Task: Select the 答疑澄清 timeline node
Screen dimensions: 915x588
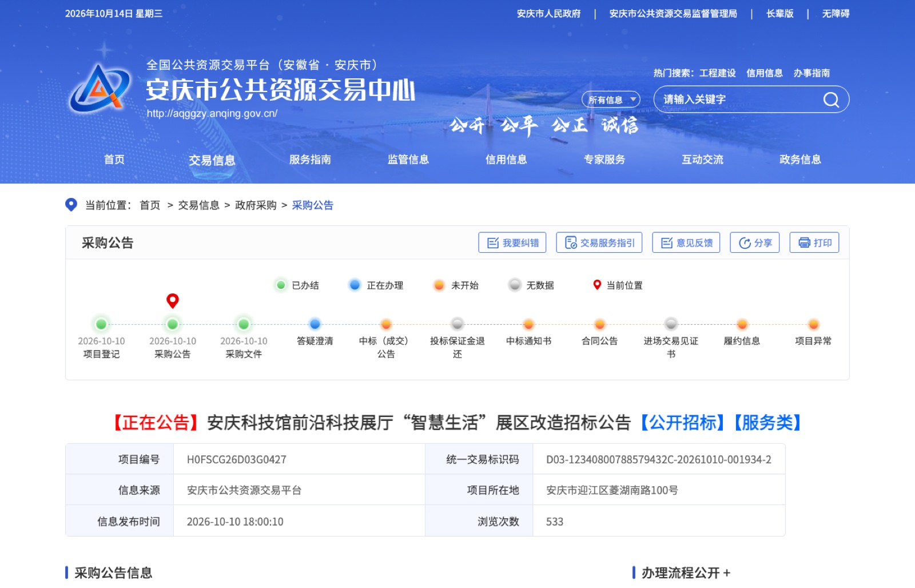Action: [315, 324]
